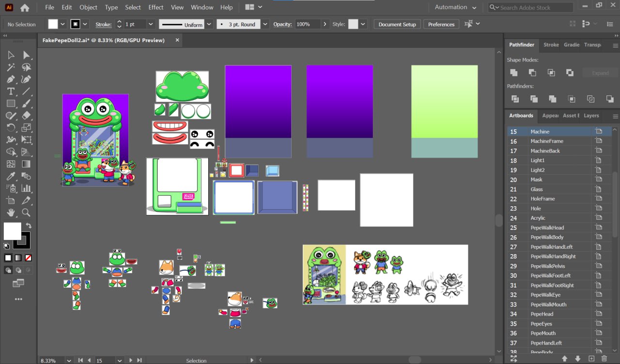Open the fill color dropdown in control bar
Screen dimensions: 620x364
63,24
